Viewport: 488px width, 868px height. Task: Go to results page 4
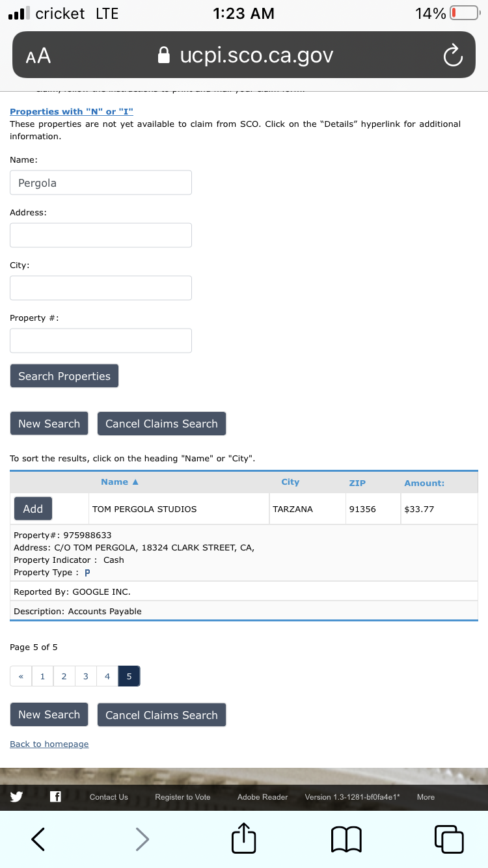coord(107,676)
